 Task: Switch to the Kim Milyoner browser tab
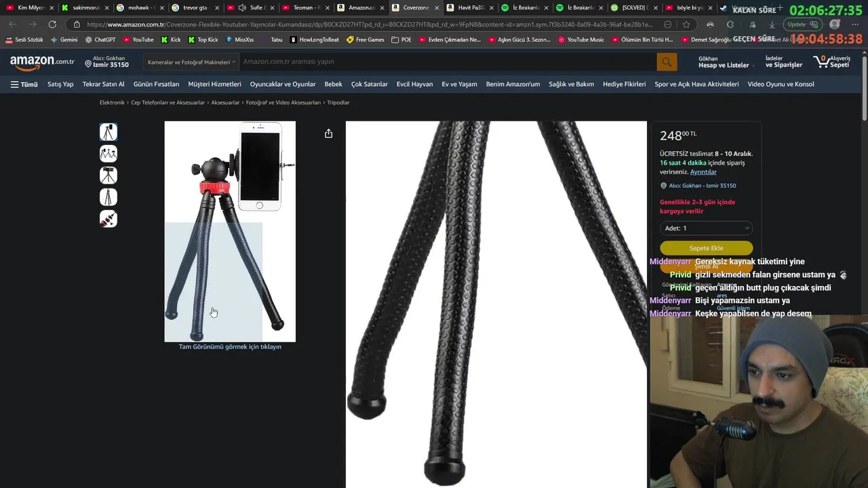tap(30, 7)
